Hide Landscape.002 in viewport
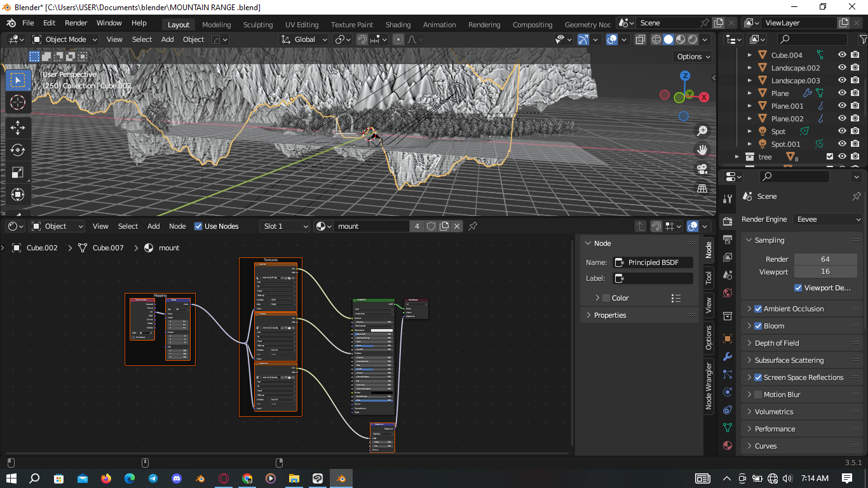The image size is (868, 488). click(842, 68)
